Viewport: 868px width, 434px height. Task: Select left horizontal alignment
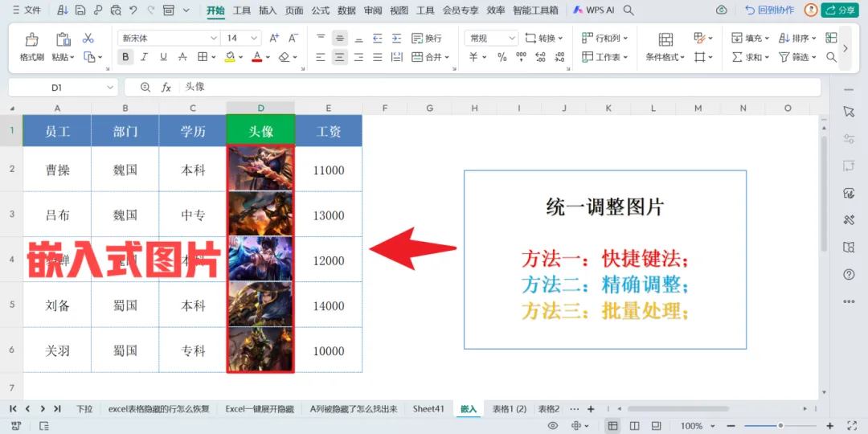[321, 56]
